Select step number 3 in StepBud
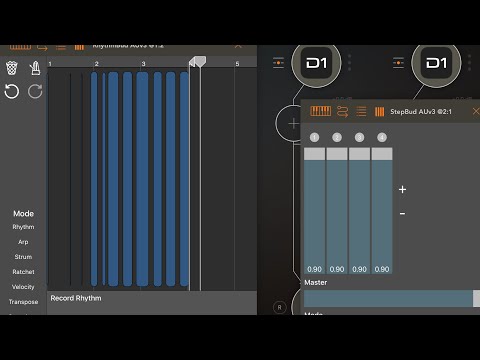The image size is (480, 360). [359, 137]
